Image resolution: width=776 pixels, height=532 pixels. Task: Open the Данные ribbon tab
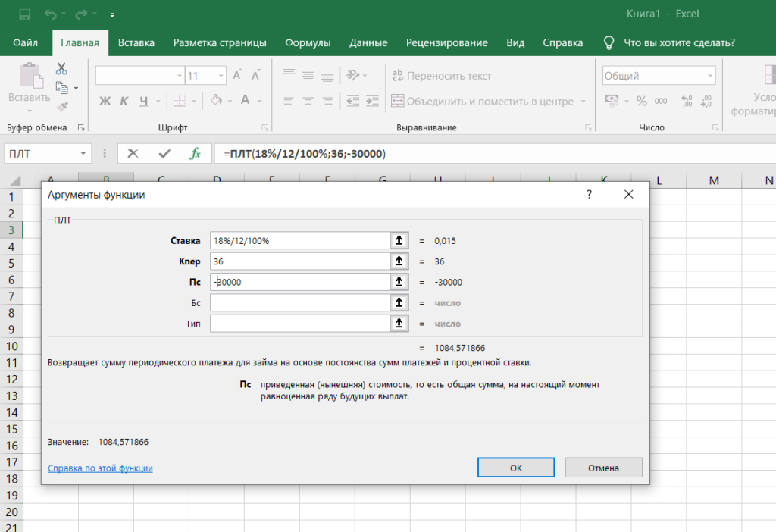[x=368, y=42]
